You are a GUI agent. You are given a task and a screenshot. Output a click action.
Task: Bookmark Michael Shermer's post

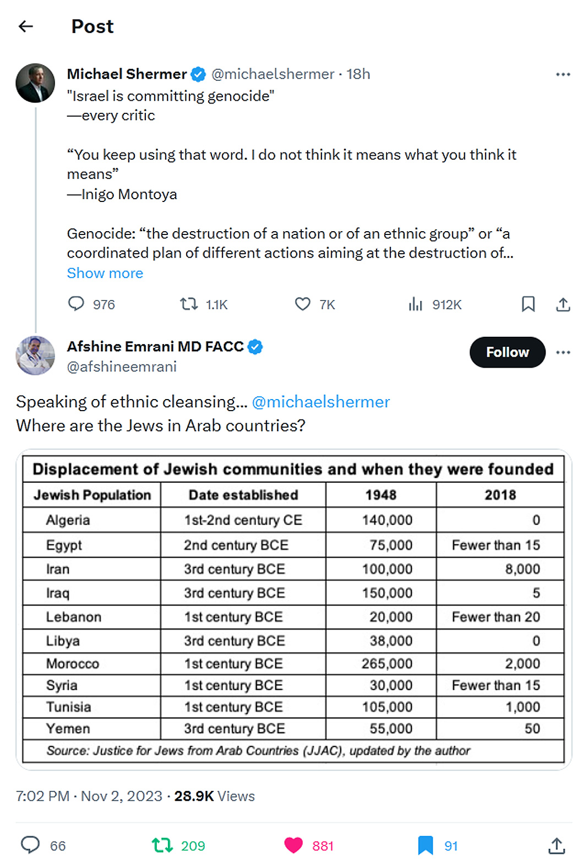[528, 304]
